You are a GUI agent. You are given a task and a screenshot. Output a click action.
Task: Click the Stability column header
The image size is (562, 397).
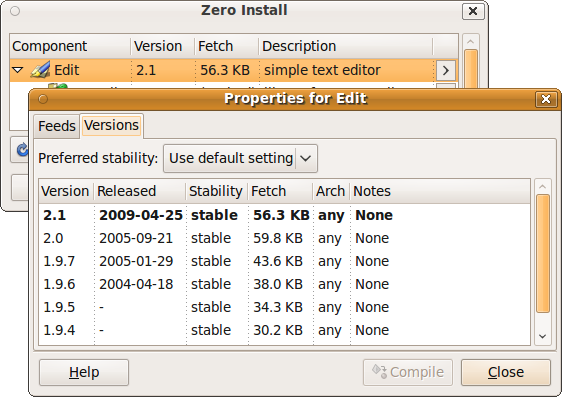[x=217, y=191]
